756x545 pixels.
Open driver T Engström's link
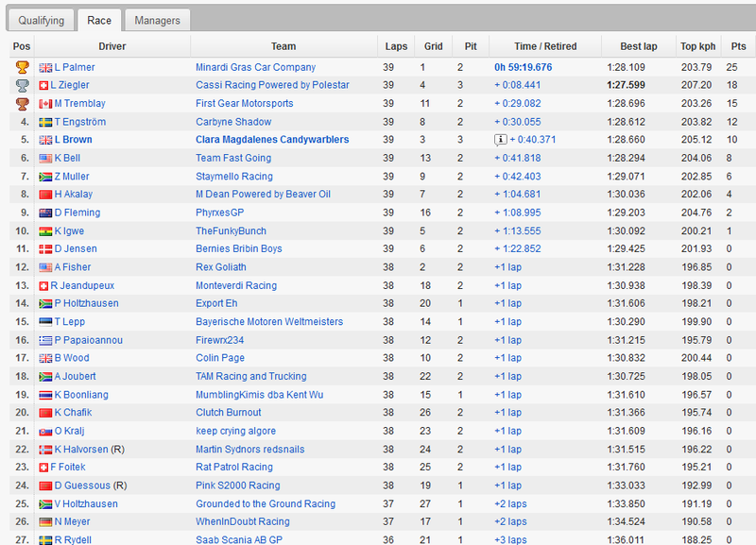tap(80, 122)
